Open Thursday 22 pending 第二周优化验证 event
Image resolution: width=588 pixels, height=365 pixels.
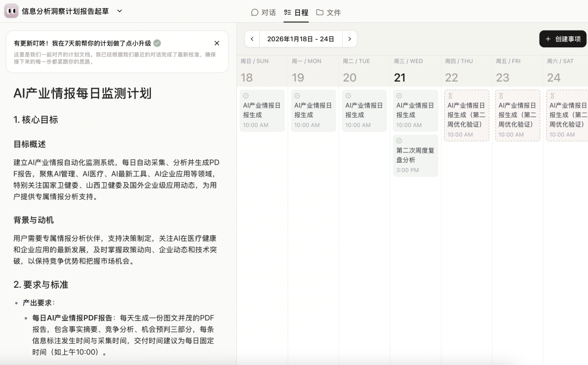(467, 115)
